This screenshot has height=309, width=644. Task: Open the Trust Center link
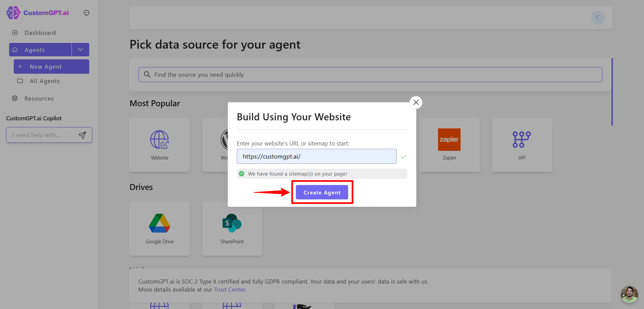[230, 290]
